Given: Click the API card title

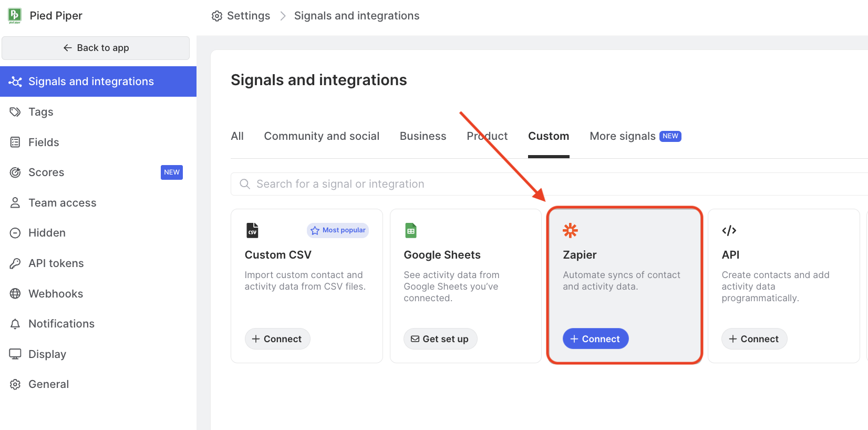Looking at the screenshot, I should [x=730, y=255].
